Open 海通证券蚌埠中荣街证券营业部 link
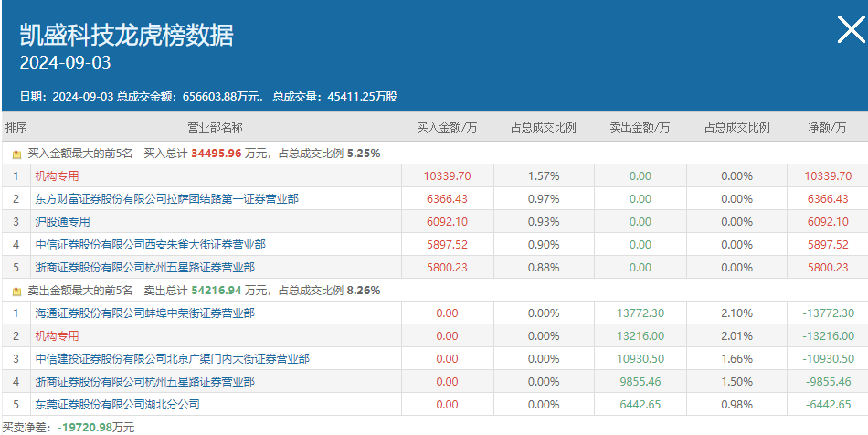Viewport: 868px width, 435px height. [145, 313]
